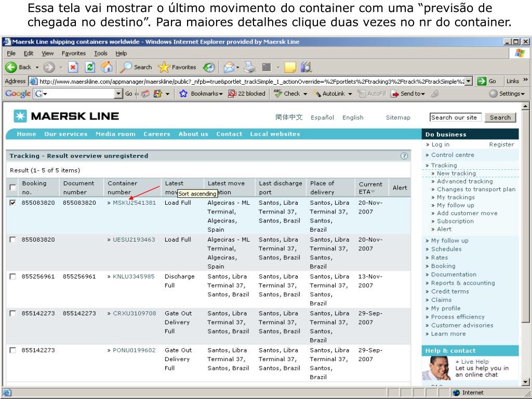Click the vertical scrollbar thumb

tap(525, 216)
